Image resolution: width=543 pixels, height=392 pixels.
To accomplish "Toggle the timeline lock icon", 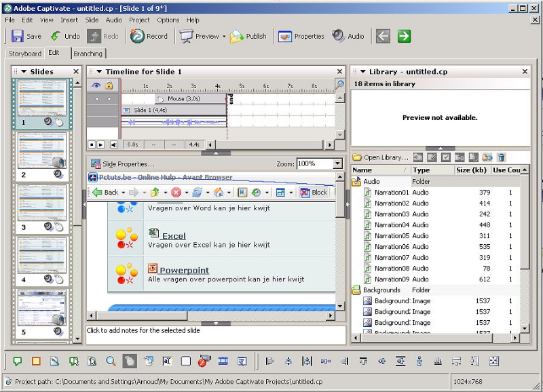I will tap(109, 85).
